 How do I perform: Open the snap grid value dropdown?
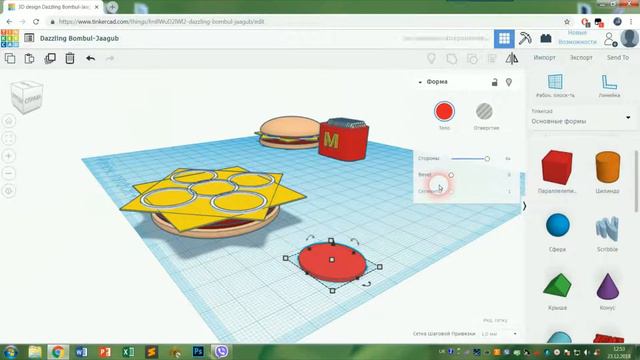click(499, 334)
